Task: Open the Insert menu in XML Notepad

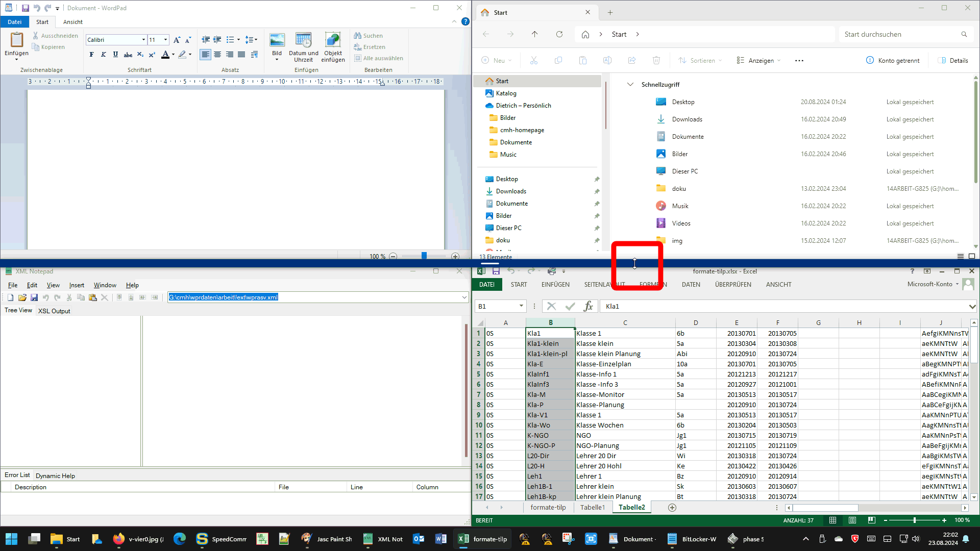Action: click(x=77, y=285)
